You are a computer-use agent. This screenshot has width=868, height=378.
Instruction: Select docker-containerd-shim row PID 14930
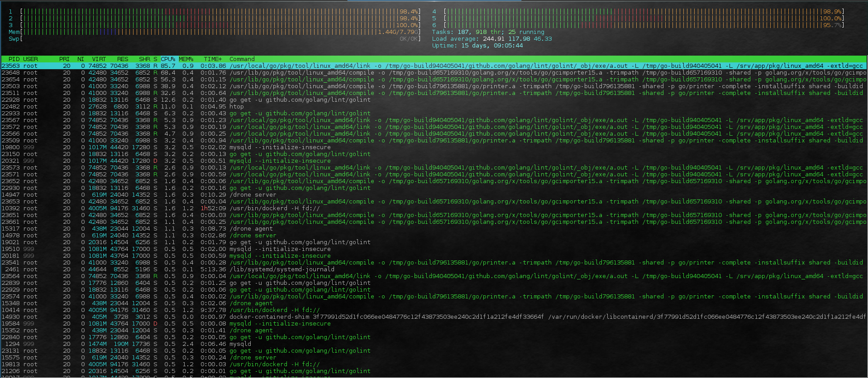click(434, 317)
